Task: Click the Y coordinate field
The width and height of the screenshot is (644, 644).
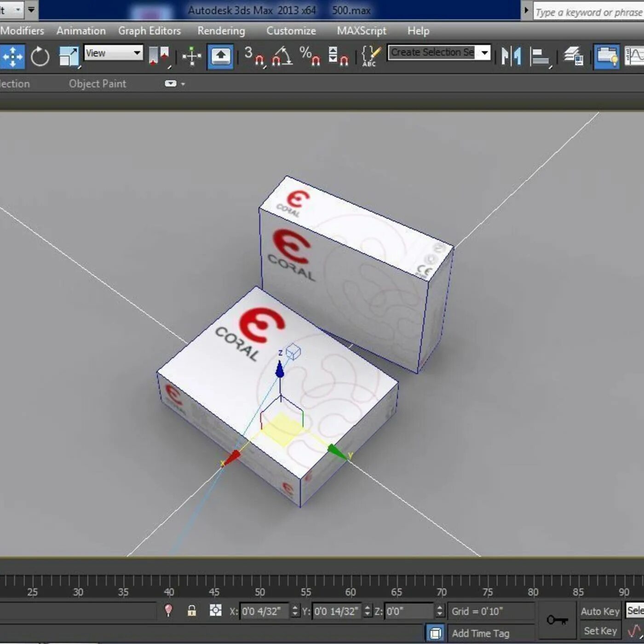Action: pos(337,611)
